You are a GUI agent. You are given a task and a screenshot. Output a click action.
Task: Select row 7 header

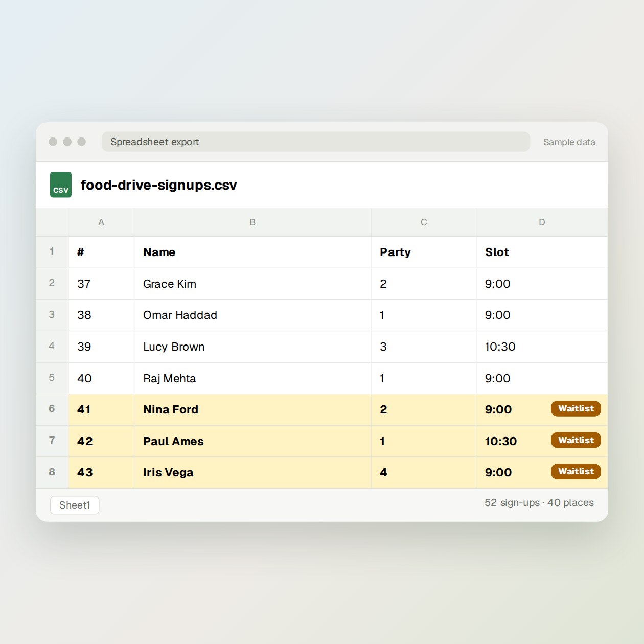pos(52,441)
